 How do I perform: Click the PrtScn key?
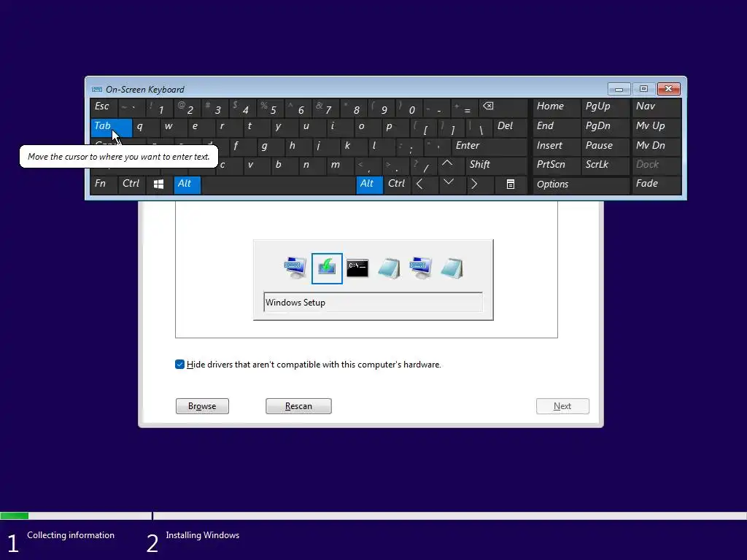(x=555, y=165)
